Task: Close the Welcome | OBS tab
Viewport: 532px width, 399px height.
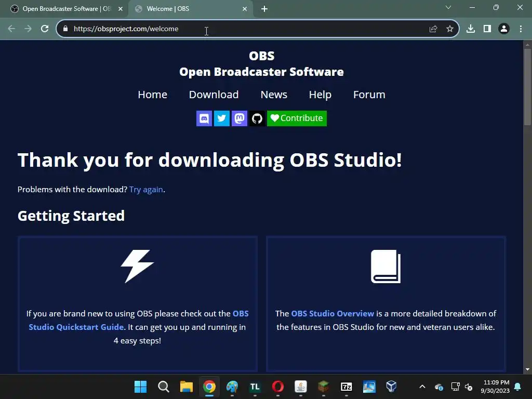Action: pos(245,9)
